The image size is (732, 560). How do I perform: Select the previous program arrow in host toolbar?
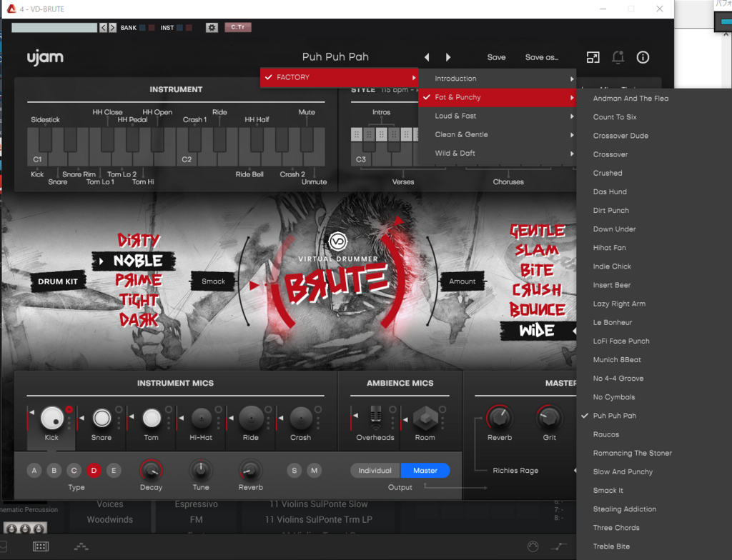(103, 28)
